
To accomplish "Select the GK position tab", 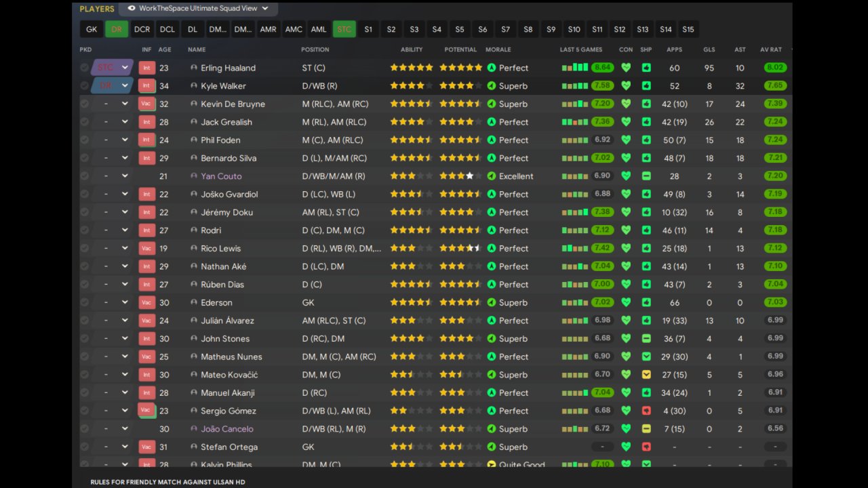I will click(92, 29).
